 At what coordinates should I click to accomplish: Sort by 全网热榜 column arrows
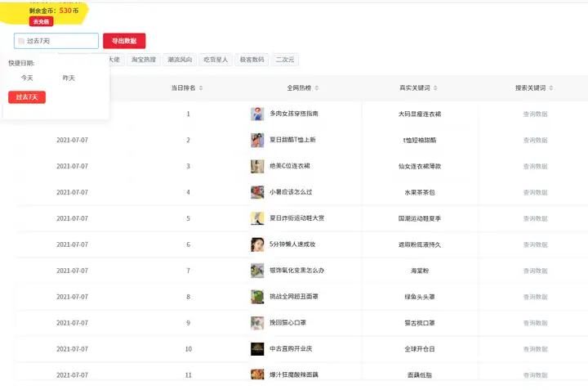317,87
